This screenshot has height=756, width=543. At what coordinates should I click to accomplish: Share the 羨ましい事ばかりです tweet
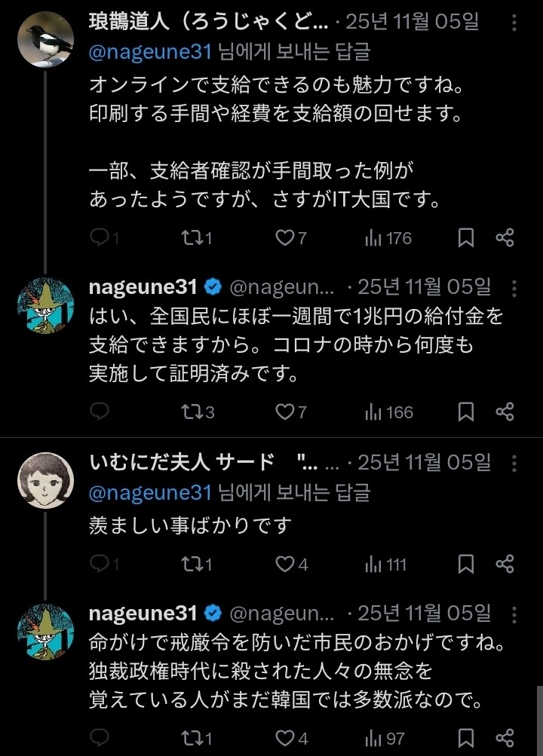pos(505,564)
